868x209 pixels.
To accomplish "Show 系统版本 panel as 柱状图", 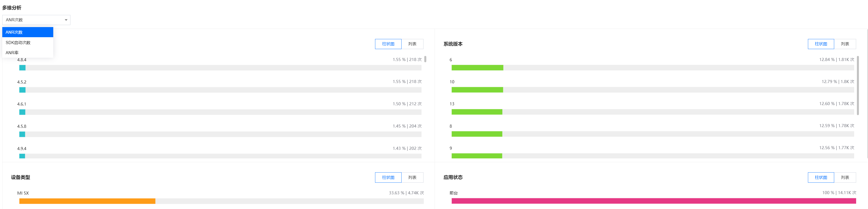I will pyautogui.click(x=821, y=44).
